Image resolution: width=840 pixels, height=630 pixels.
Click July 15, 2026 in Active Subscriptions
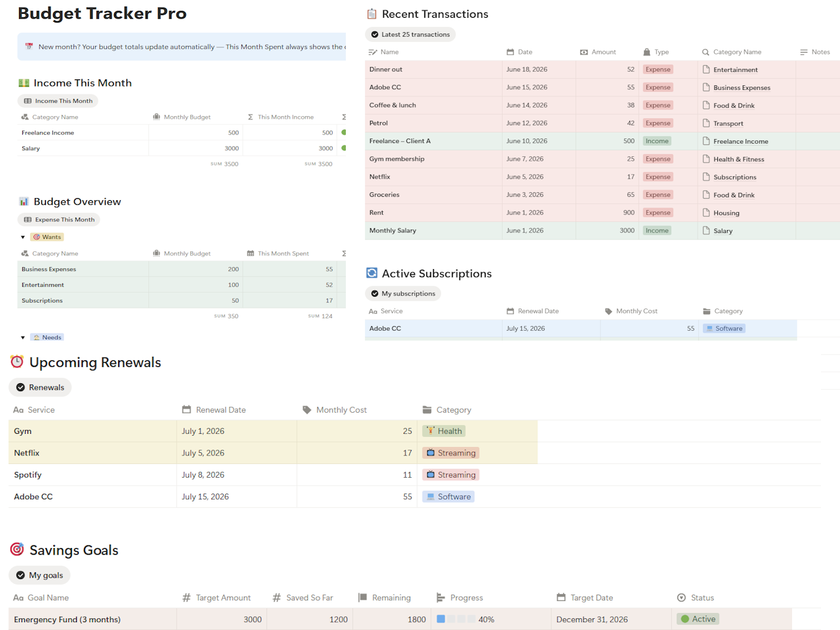point(525,328)
